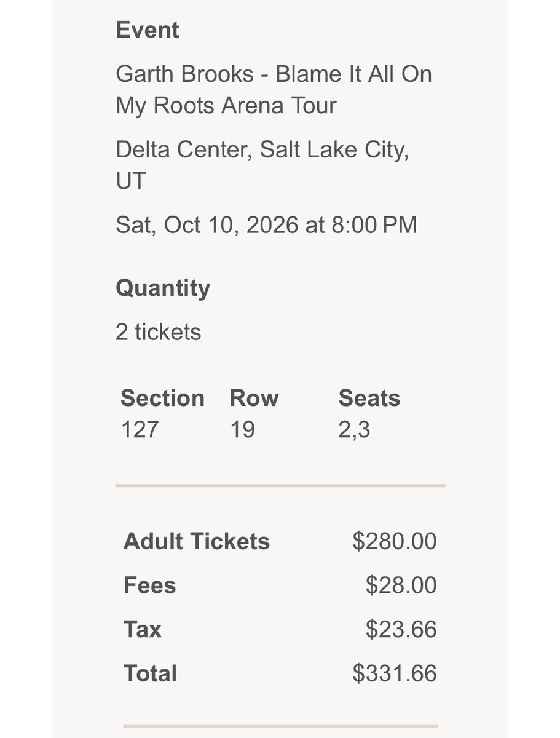Click the $280.00 ticket price
Viewport: 560px width, 738px height.
(395, 541)
